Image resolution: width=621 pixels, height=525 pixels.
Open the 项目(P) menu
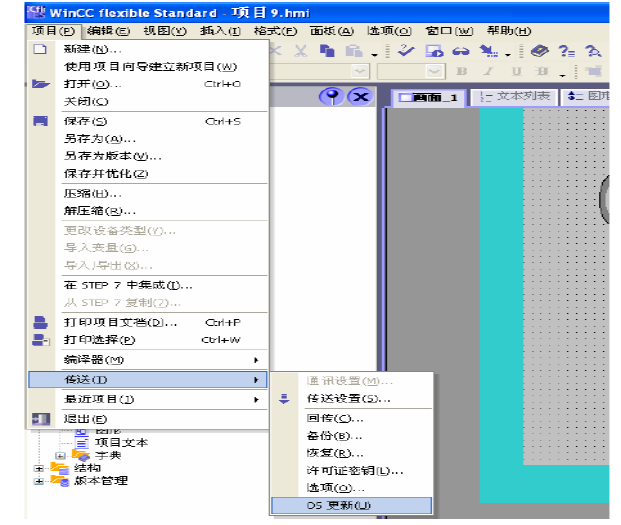(53, 30)
